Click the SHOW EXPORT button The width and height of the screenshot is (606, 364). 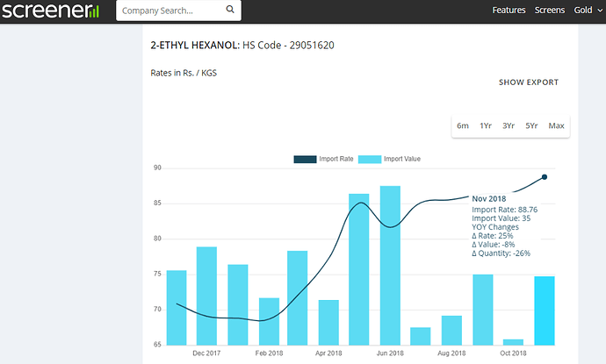tap(528, 82)
